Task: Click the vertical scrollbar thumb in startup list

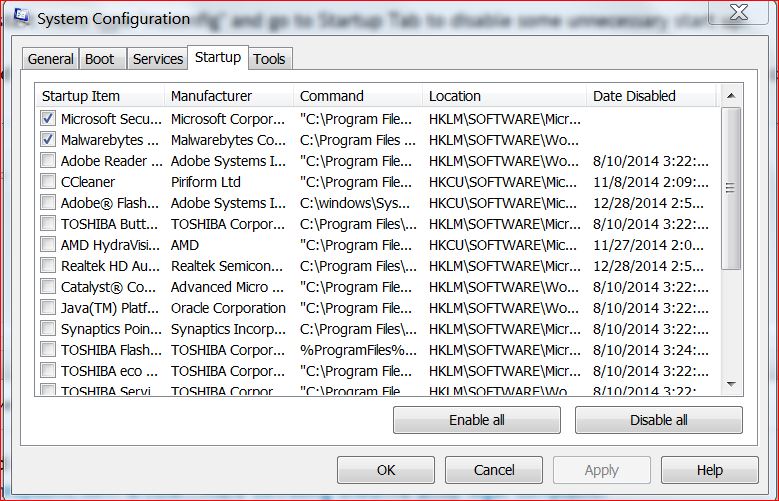Action: [x=730, y=188]
